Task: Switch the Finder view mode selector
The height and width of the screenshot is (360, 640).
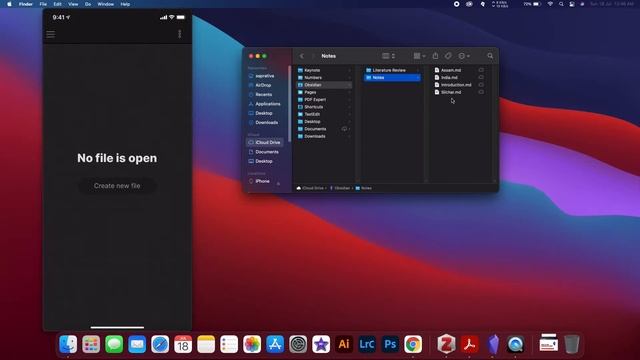Action: pyautogui.click(x=388, y=56)
